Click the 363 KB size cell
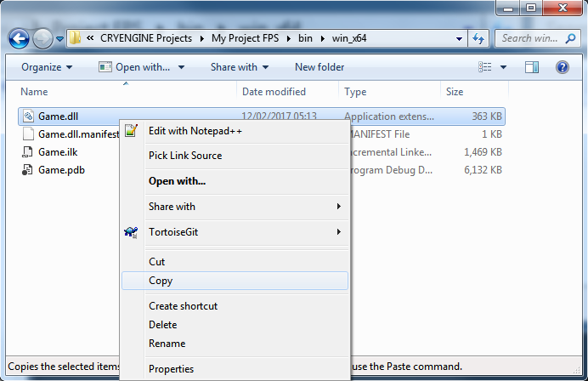 click(x=487, y=117)
